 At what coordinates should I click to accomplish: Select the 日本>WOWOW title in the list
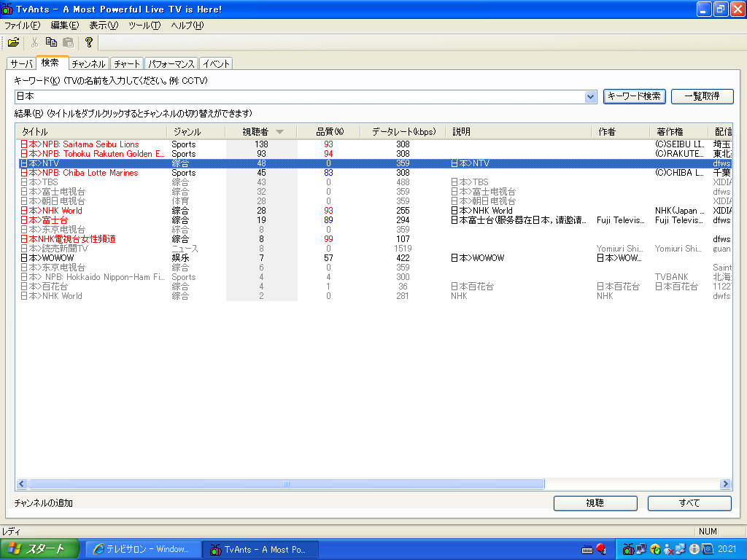47,258
